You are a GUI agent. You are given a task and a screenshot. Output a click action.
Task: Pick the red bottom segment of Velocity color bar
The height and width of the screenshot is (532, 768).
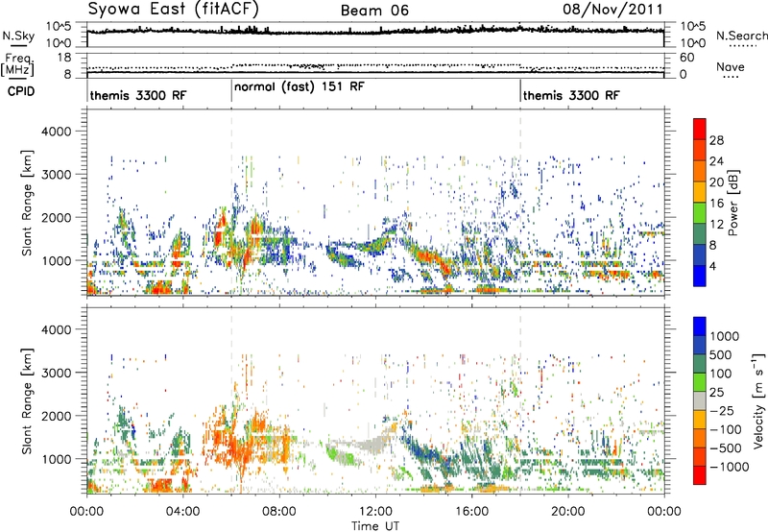pyautogui.click(x=700, y=474)
